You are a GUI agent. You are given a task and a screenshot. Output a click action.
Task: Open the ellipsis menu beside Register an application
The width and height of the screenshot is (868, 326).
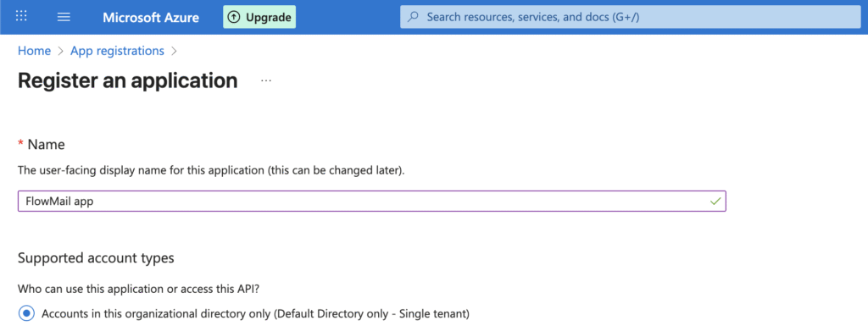(x=266, y=81)
